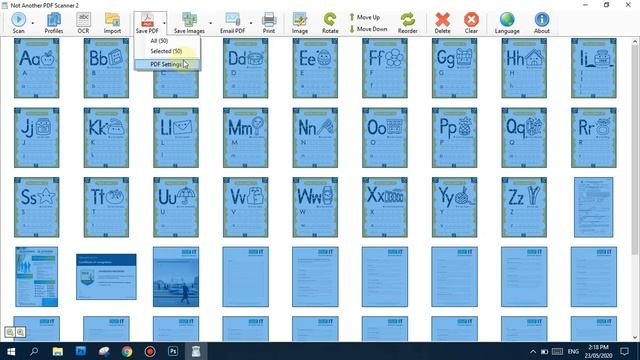Move selected pages up

pyautogui.click(x=364, y=17)
